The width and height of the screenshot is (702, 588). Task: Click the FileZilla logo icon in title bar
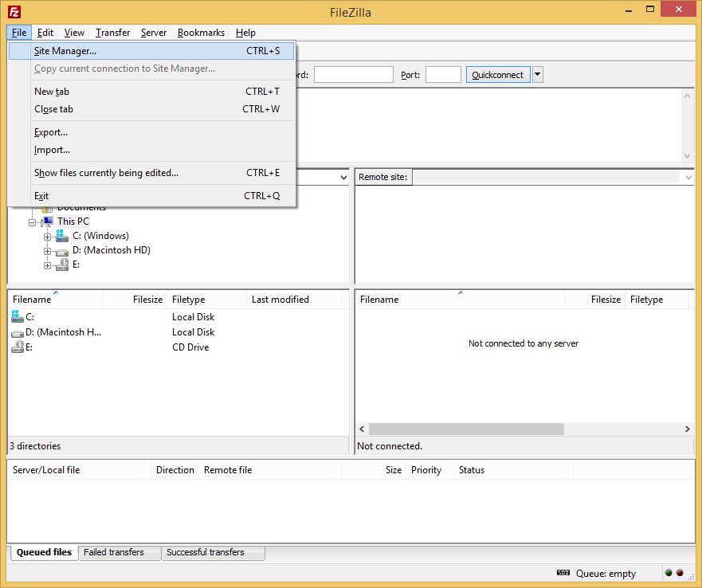pos(14,12)
